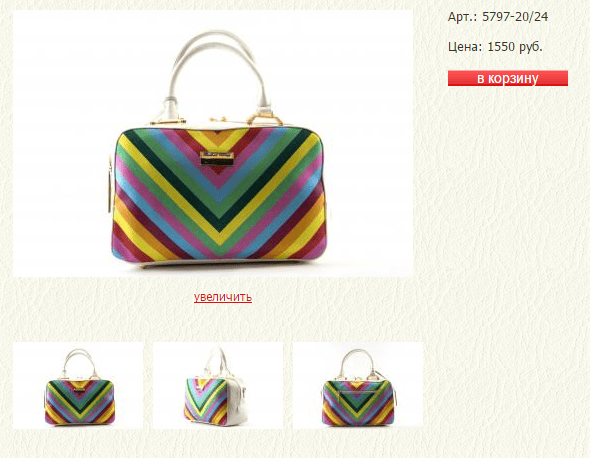Click the gold zipper pull on the bag's left side
Viewport: 590px width, 458px height.
[x=109, y=184]
